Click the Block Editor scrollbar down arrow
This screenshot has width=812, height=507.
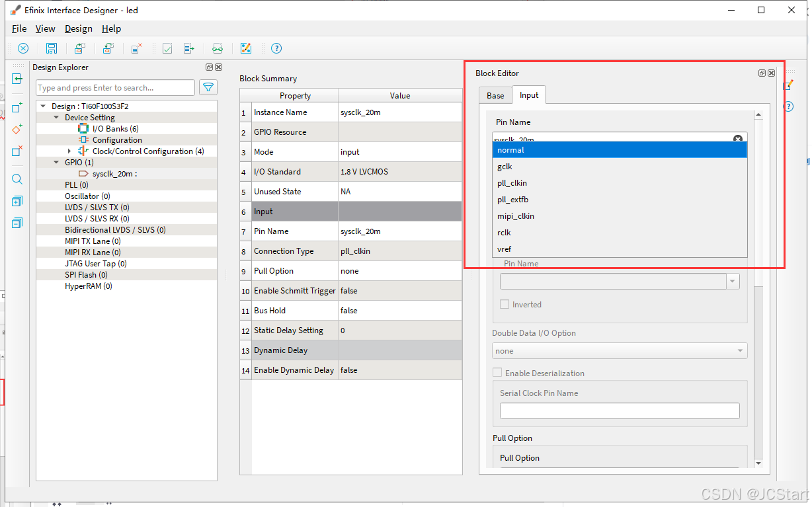click(758, 463)
